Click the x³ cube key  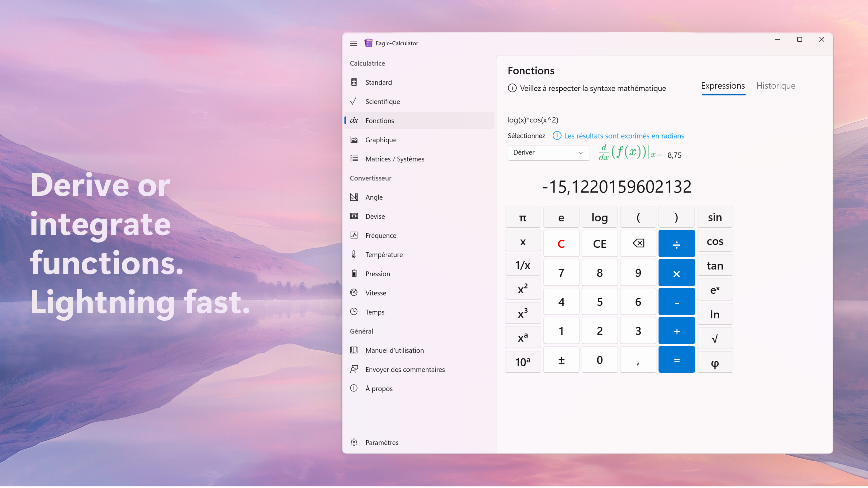[x=523, y=314]
